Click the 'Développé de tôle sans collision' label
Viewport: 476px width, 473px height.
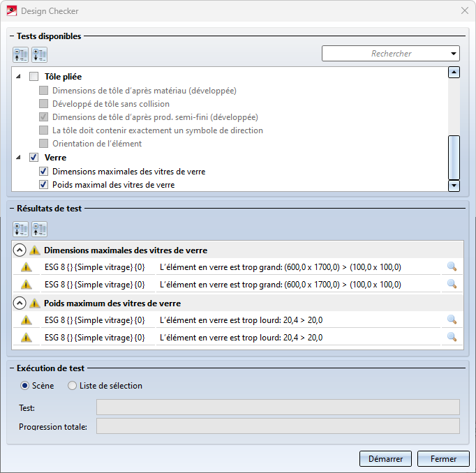(x=111, y=104)
